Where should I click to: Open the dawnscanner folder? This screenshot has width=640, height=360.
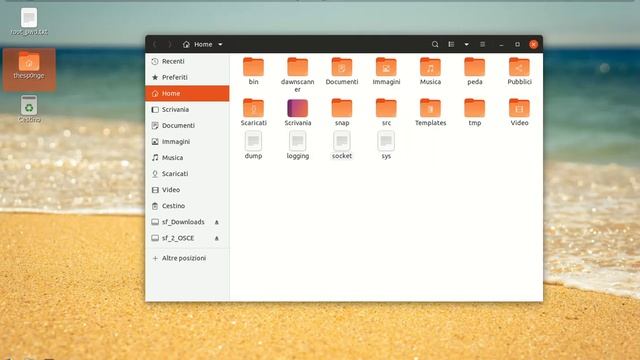[x=298, y=67]
